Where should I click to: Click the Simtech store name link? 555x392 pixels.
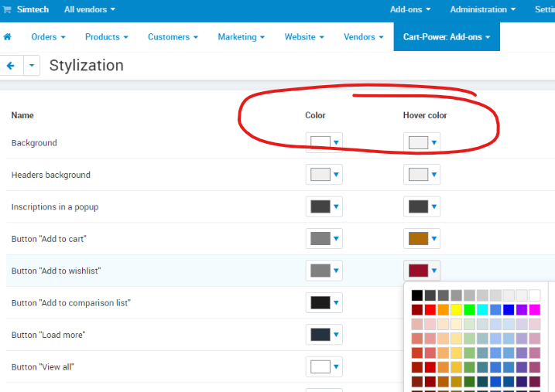[32, 10]
